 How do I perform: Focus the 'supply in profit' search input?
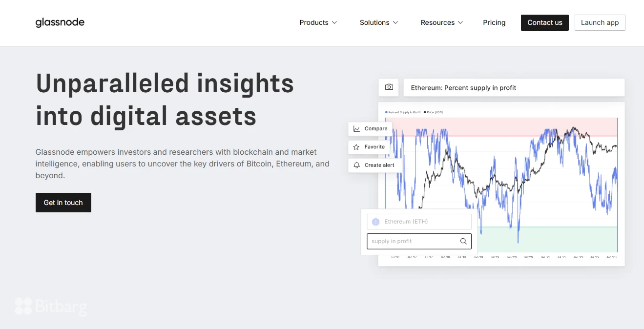413,241
